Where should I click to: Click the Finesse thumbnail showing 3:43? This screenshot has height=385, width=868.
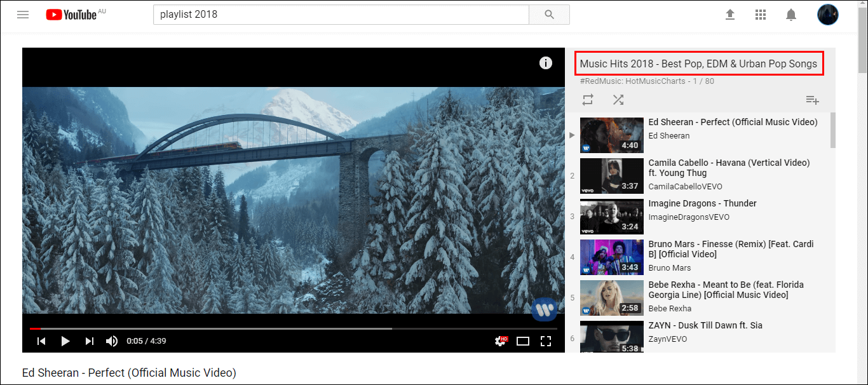pos(611,257)
